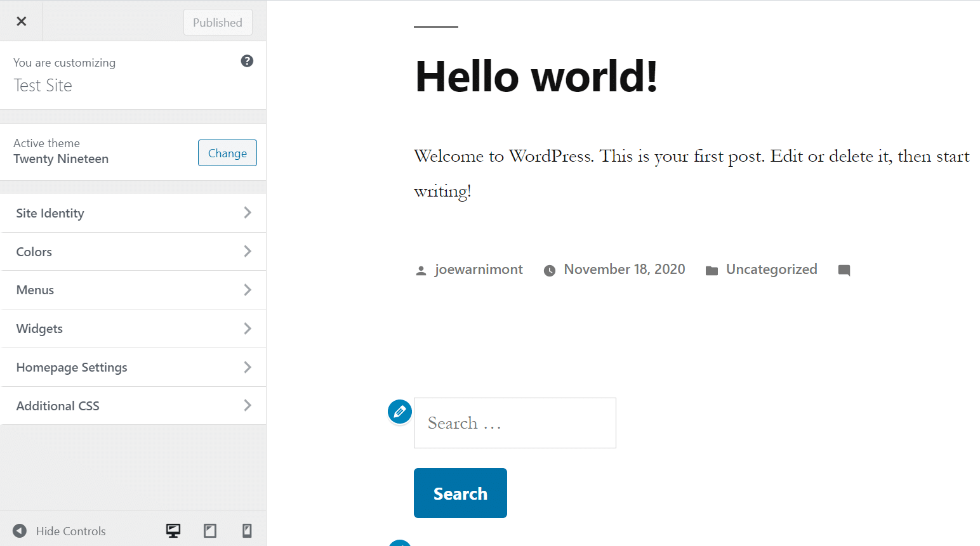
Task: Expand the Site Identity section
Action: click(x=133, y=213)
